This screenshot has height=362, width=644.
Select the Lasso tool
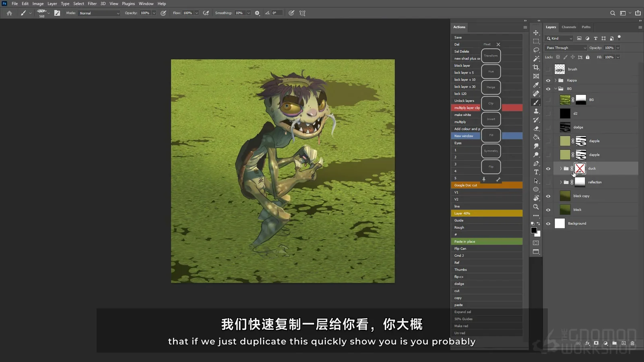click(x=536, y=50)
